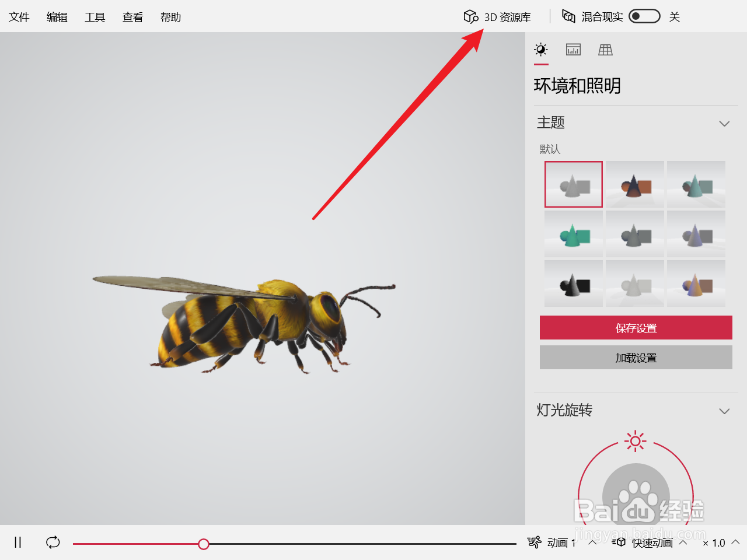Collapse the 灯光旋转 section

point(725,411)
